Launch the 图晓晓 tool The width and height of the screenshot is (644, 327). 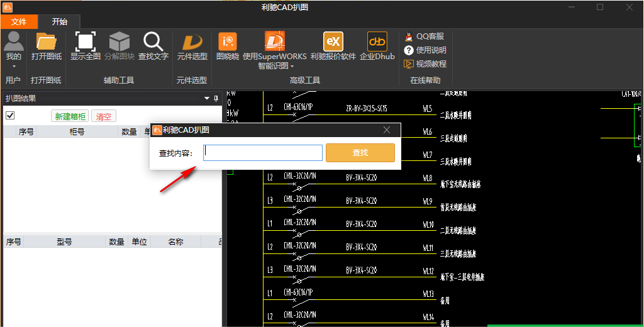click(228, 42)
